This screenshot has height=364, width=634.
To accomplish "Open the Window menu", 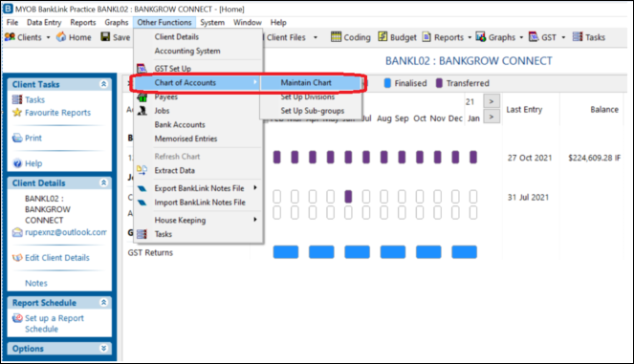I will [x=247, y=22].
